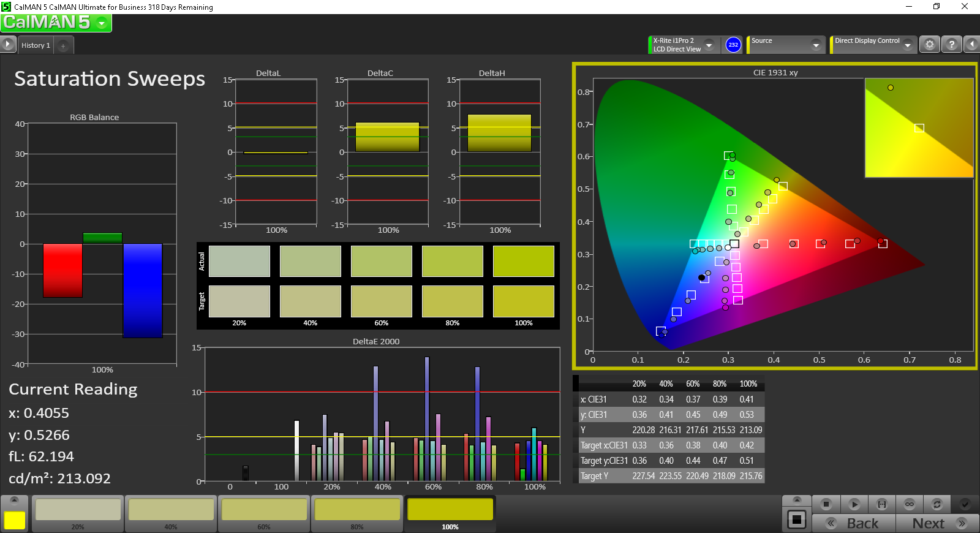Screen dimensions: 980x533
Task: Minimize the CalMAN window
Action: (x=909, y=7)
